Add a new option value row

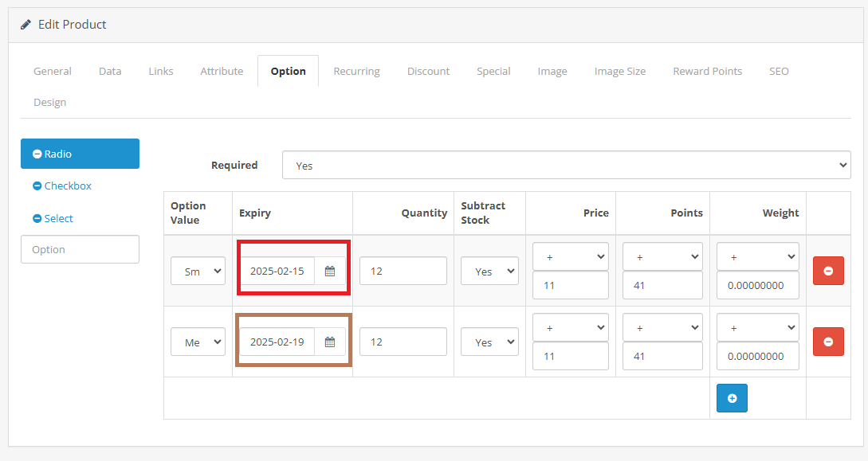click(732, 398)
